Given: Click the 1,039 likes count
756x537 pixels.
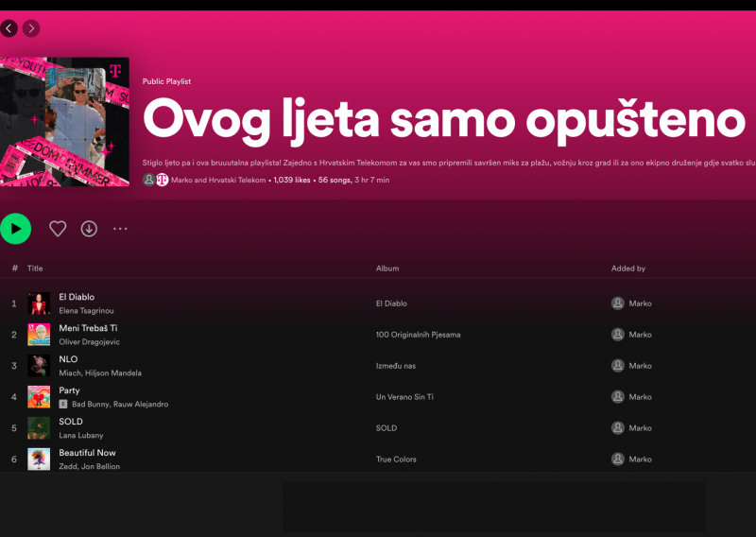Looking at the screenshot, I should (x=292, y=180).
